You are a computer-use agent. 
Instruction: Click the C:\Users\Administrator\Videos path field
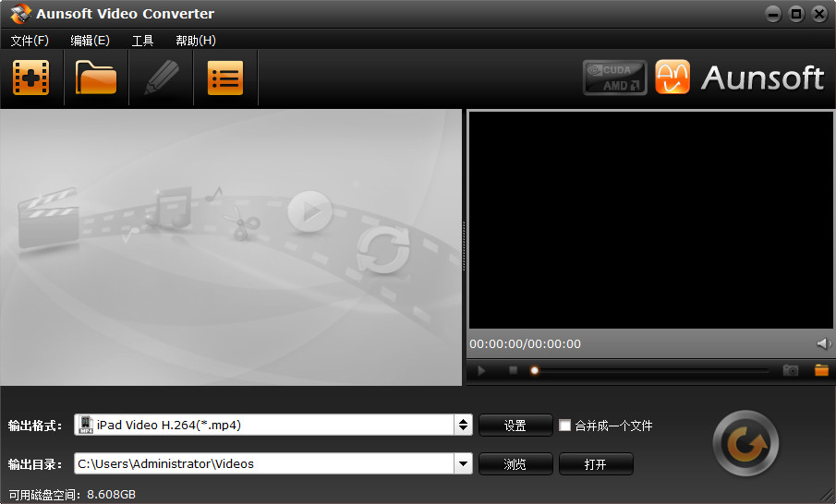click(264, 463)
